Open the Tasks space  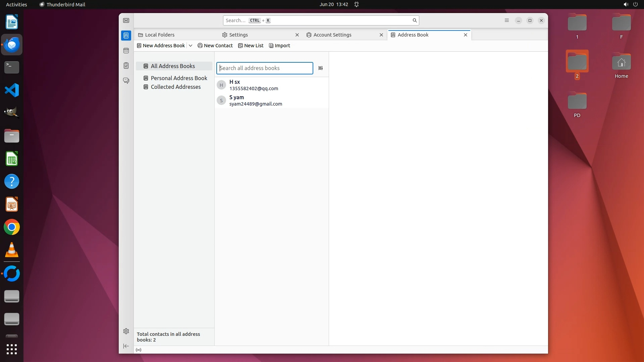[x=126, y=66]
